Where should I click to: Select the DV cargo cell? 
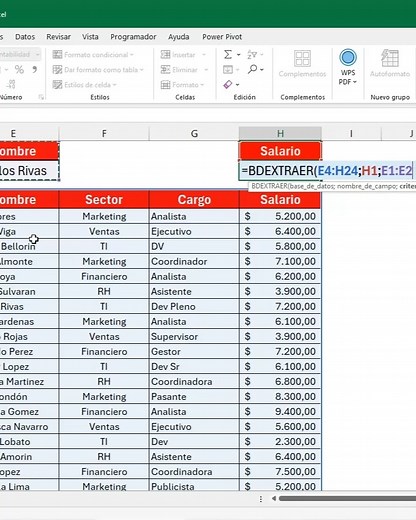click(194, 246)
